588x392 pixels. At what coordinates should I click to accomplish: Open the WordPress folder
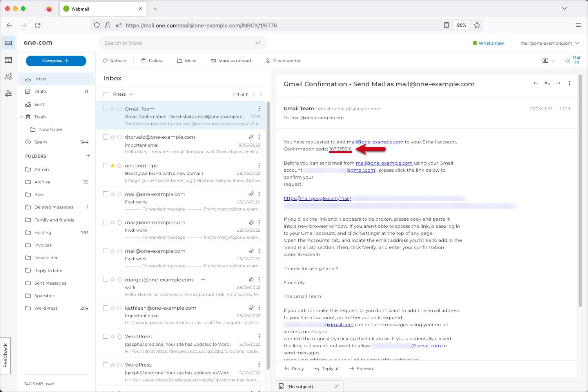[56, 308]
